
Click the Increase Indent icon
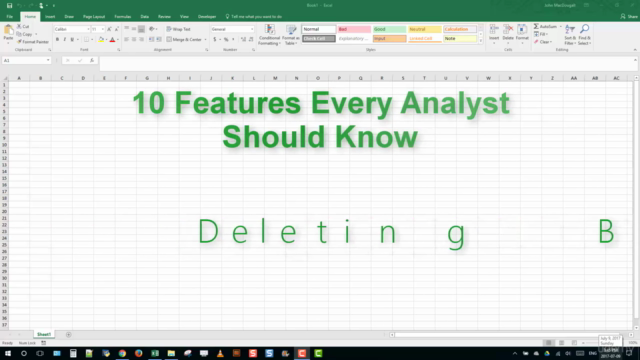(x=159, y=40)
